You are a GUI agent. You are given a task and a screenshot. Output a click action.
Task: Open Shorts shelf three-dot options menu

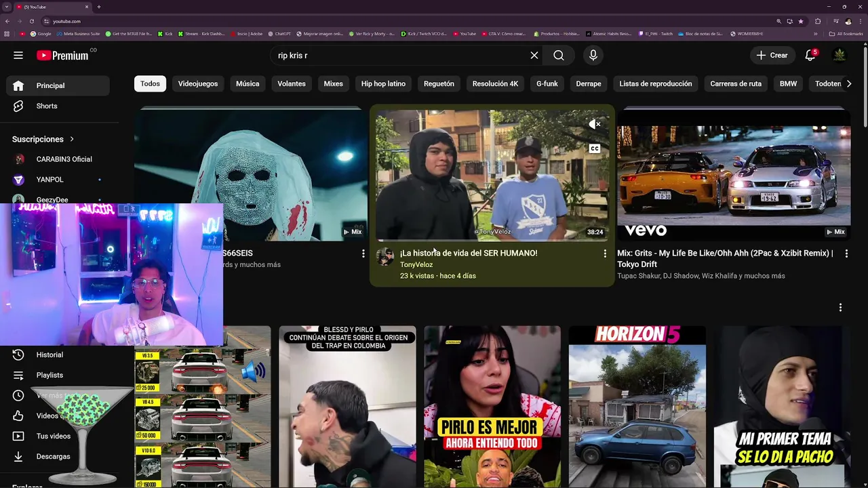click(840, 307)
